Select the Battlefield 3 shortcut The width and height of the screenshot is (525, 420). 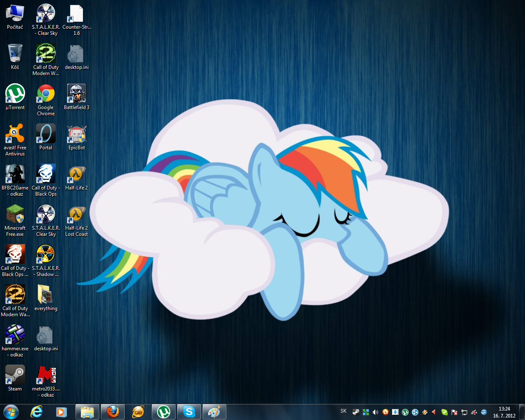pos(77,97)
